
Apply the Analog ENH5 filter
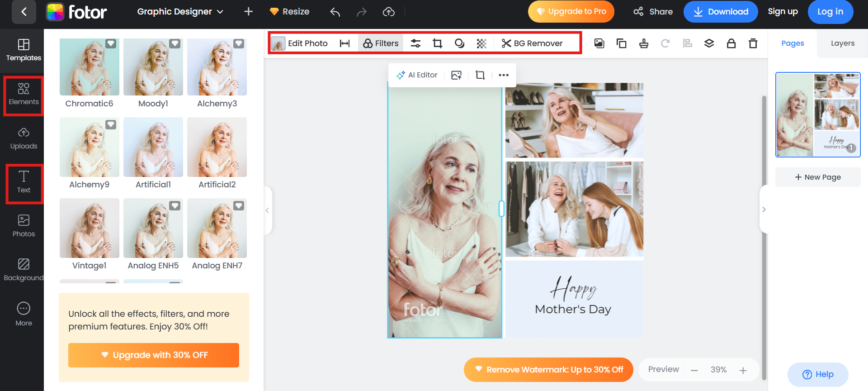(153, 229)
